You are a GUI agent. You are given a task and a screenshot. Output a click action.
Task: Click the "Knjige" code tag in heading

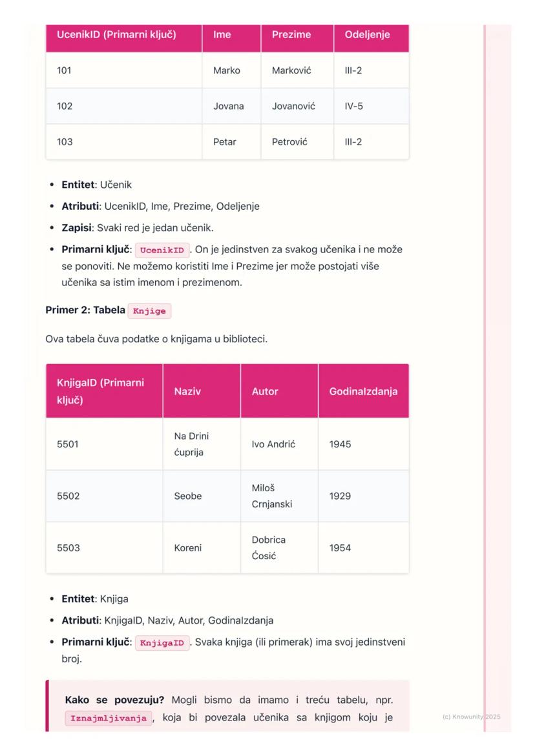click(149, 311)
